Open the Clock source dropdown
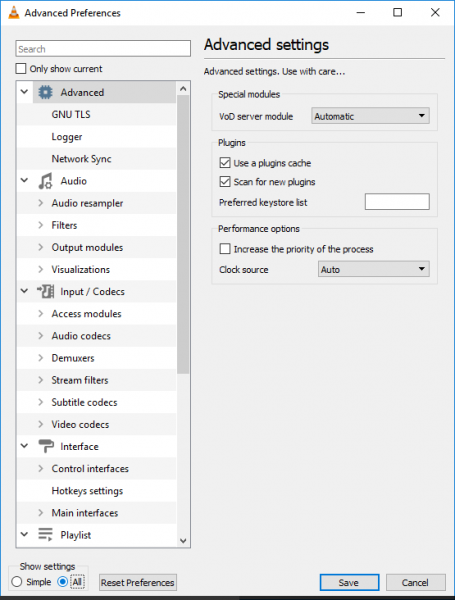455x600 pixels. click(x=373, y=269)
